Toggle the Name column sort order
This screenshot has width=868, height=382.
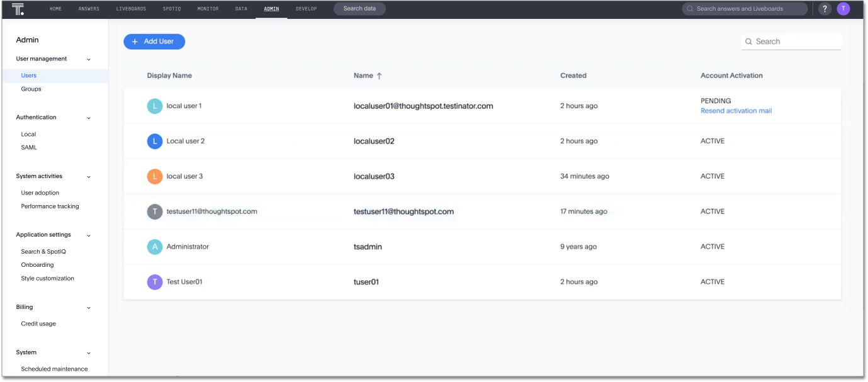(x=380, y=75)
